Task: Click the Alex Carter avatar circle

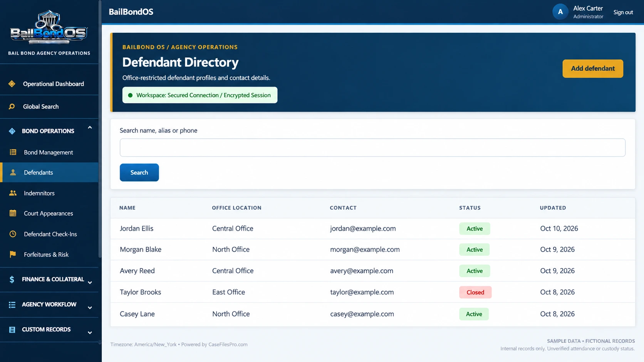Action: click(x=560, y=12)
